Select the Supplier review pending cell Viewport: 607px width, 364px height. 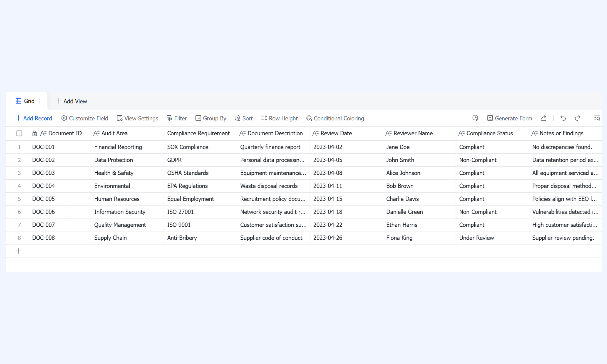coord(565,238)
